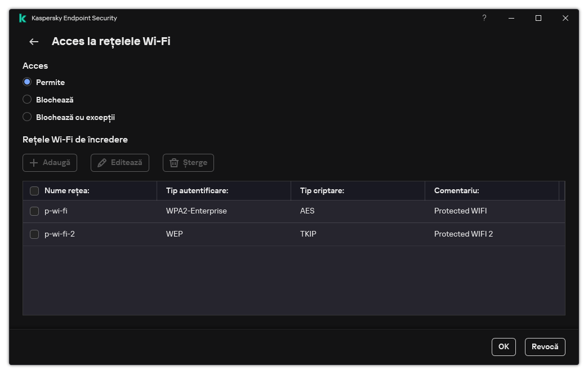The width and height of the screenshot is (588, 374).
Task: Click the Kaspersky logo in the title bar
Action: tap(22, 18)
